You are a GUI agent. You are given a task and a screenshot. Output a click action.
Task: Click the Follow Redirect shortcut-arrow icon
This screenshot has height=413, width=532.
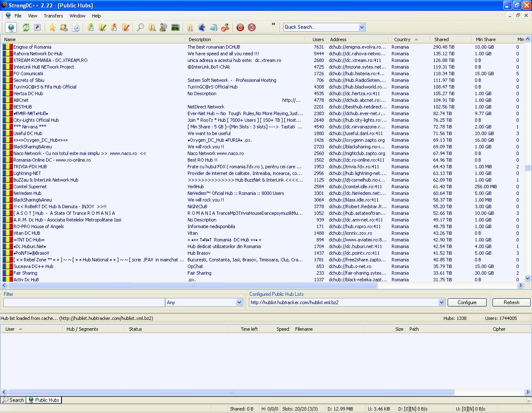[37, 27]
